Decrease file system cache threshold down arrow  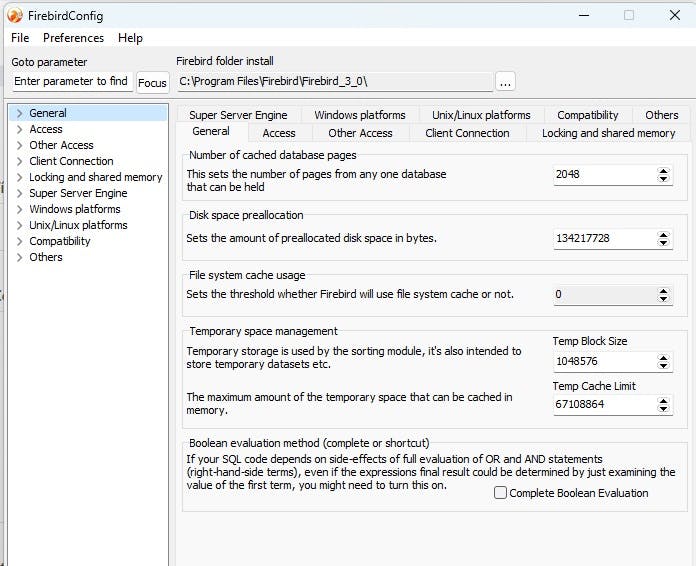pyautogui.click(x=663, y=298)
